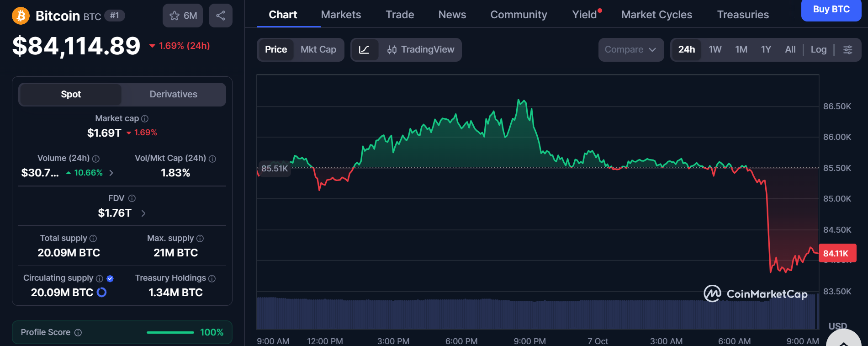Click Treasury Holdings info icon
This screenshot has width=868, height=346.
click(x=212, y=278)
